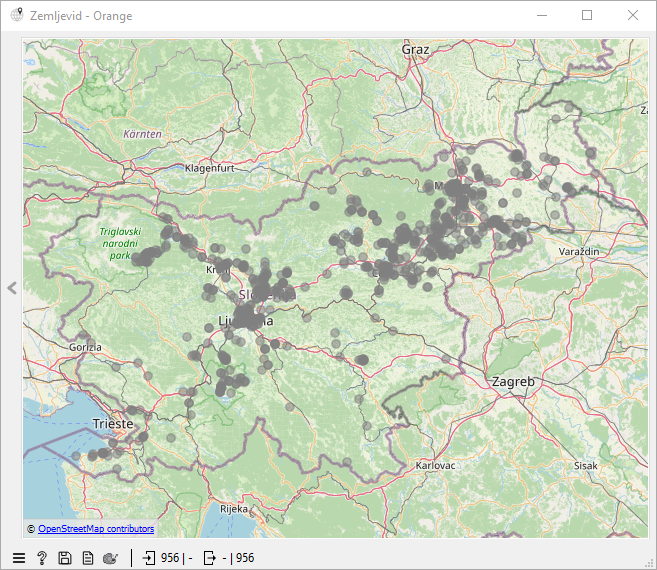Click the output data arrow icon
The image size is (657, 570).
click(x=210, y=558)
